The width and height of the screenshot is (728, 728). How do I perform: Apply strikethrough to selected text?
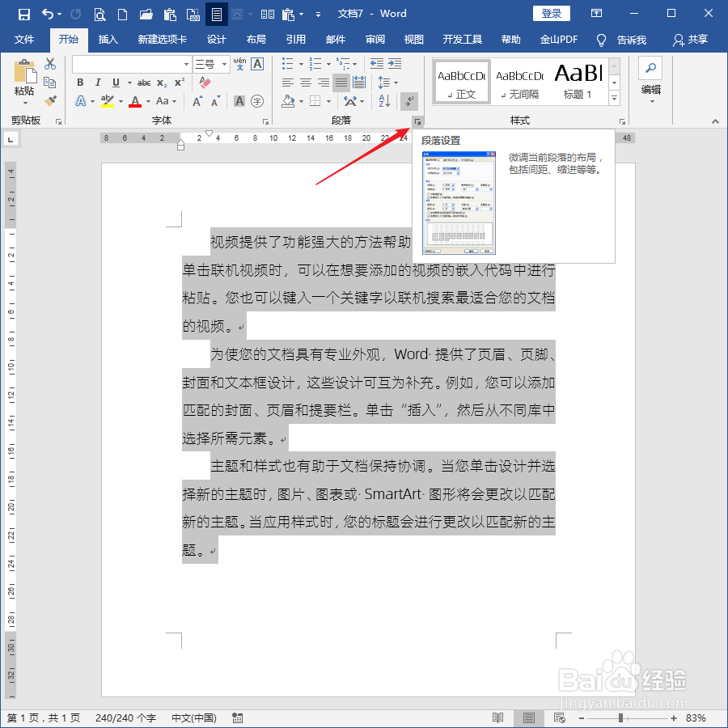coord(144,82)
